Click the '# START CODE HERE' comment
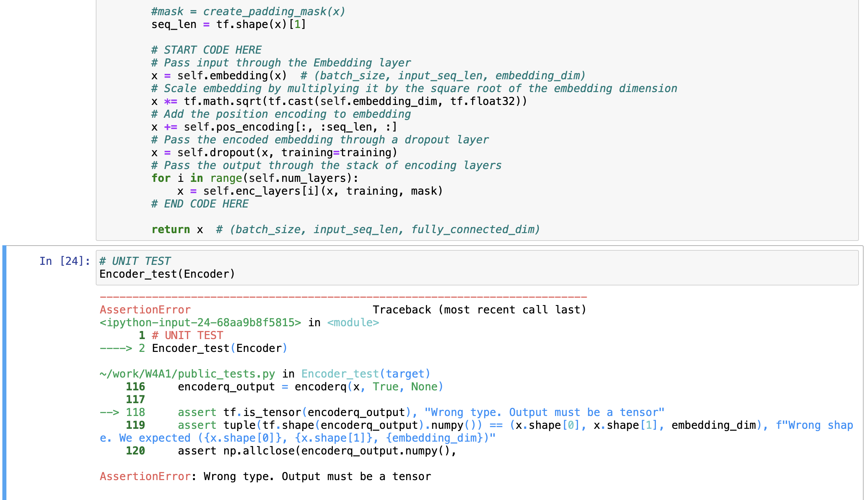This screenshot has width=868, height=500. pos(206,50)
